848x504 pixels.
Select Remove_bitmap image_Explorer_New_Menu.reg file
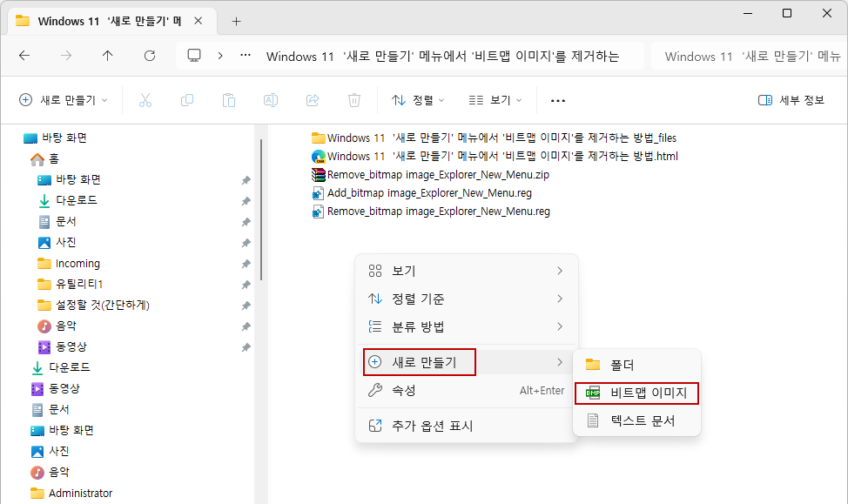coord(431,212)
